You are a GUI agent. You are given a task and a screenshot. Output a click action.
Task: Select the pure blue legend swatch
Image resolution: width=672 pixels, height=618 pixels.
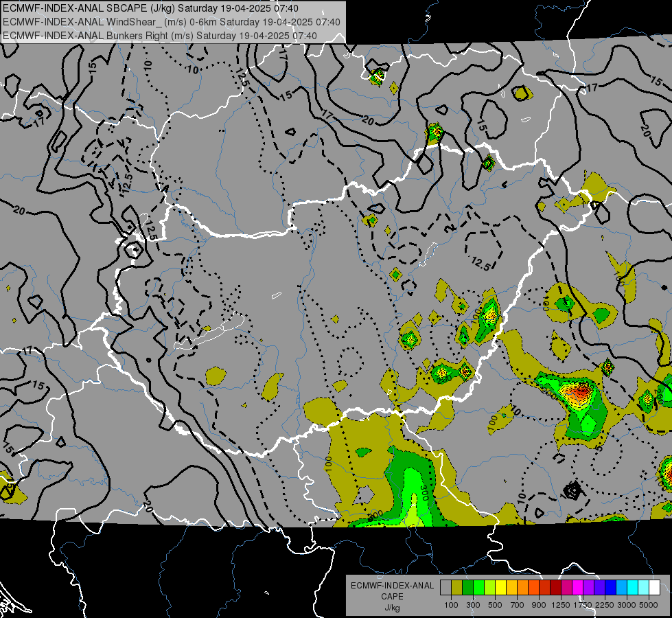pos(611,587)
